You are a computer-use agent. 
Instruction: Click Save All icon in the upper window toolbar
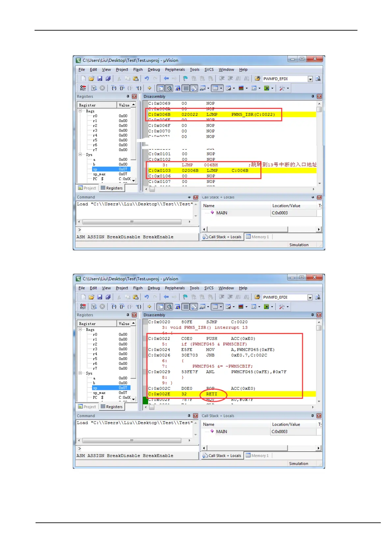(x=108, y=79)
